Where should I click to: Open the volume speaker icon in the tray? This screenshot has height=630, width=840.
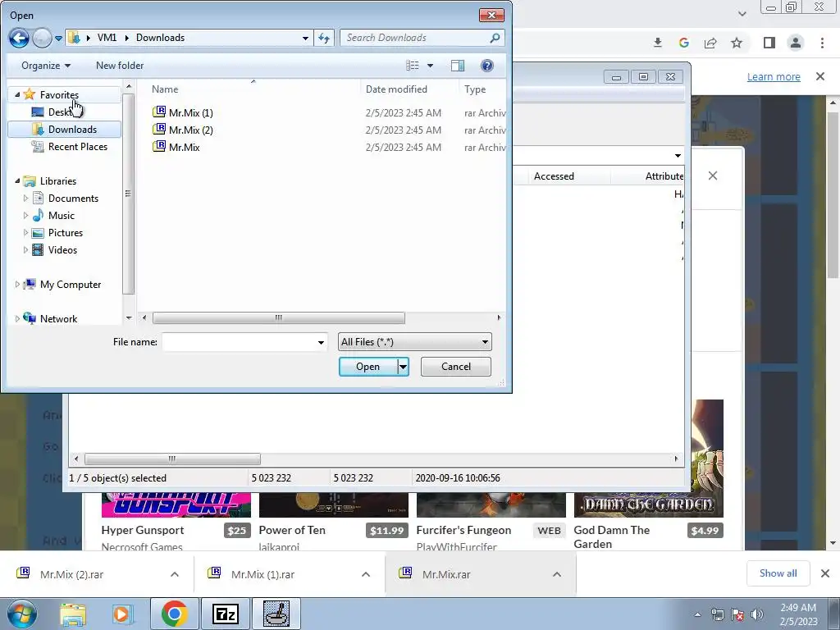757,614
